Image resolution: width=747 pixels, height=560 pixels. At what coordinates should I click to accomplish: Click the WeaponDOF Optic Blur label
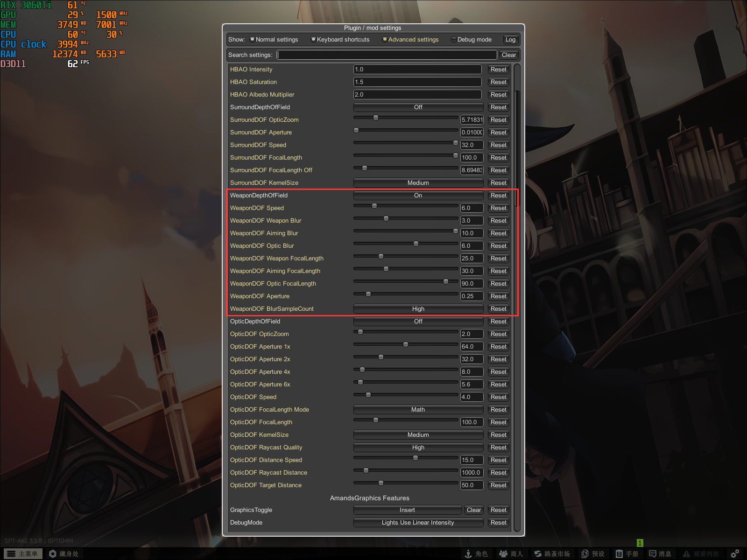[262, 246]
